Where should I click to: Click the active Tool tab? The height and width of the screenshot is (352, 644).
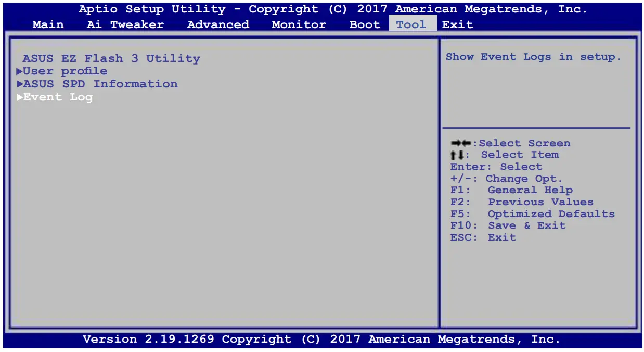[411, 24]
